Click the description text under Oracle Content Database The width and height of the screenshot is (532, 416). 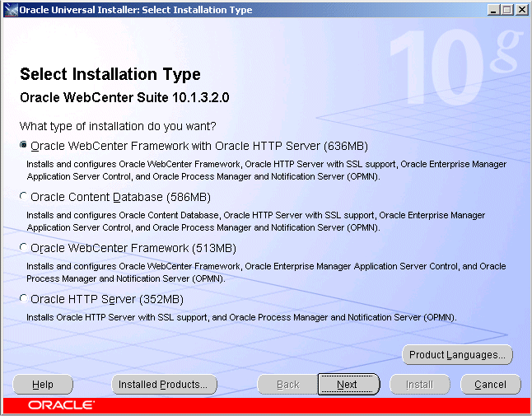click(x=256, y=222)
